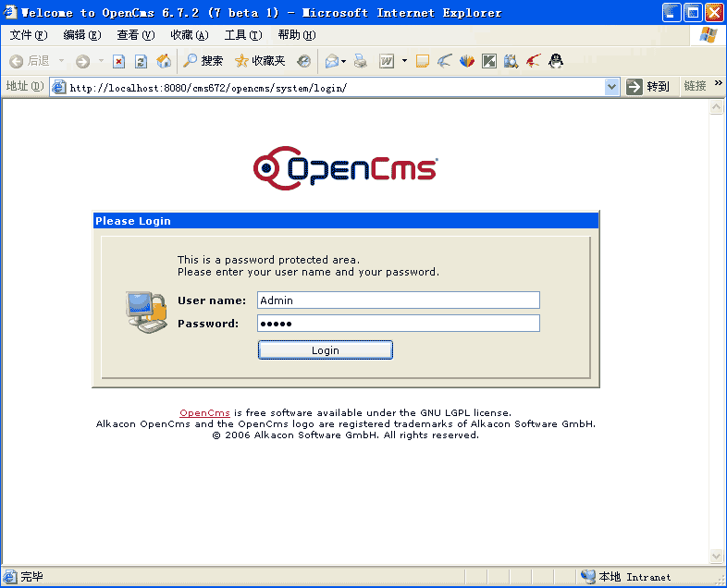Click the computer with padlock login icon
Screen dimensions: 727x588
tap(146, 312)
